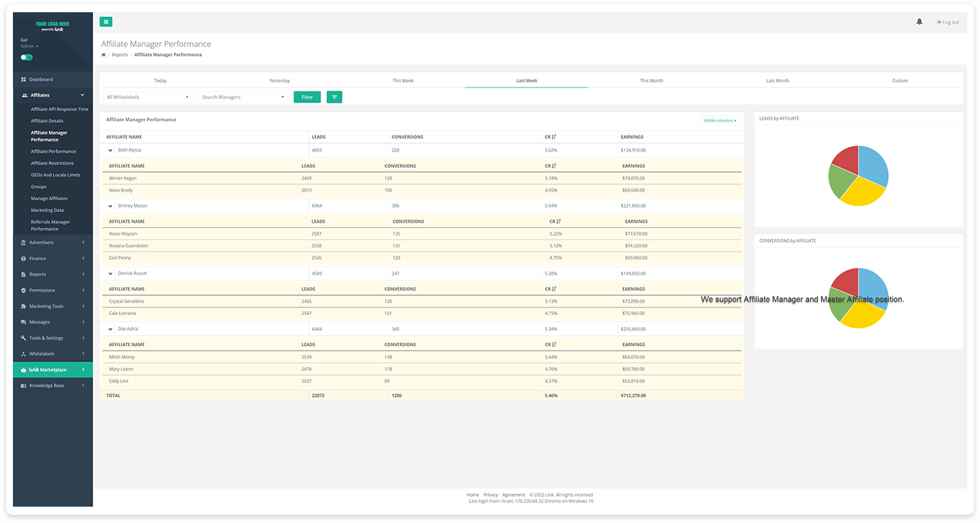Open GEOs And Locale Limits
This screenshot has width=980, height=523.
point(56,175)
